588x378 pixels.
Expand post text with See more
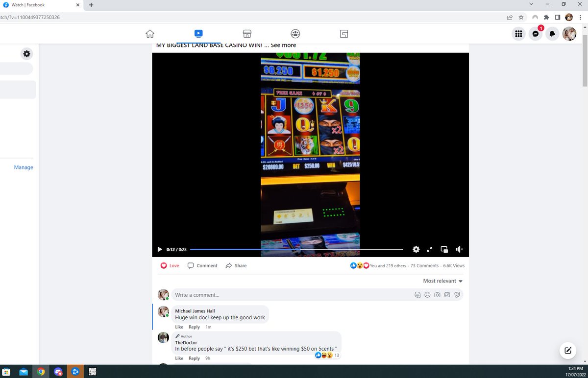[283, 45]
